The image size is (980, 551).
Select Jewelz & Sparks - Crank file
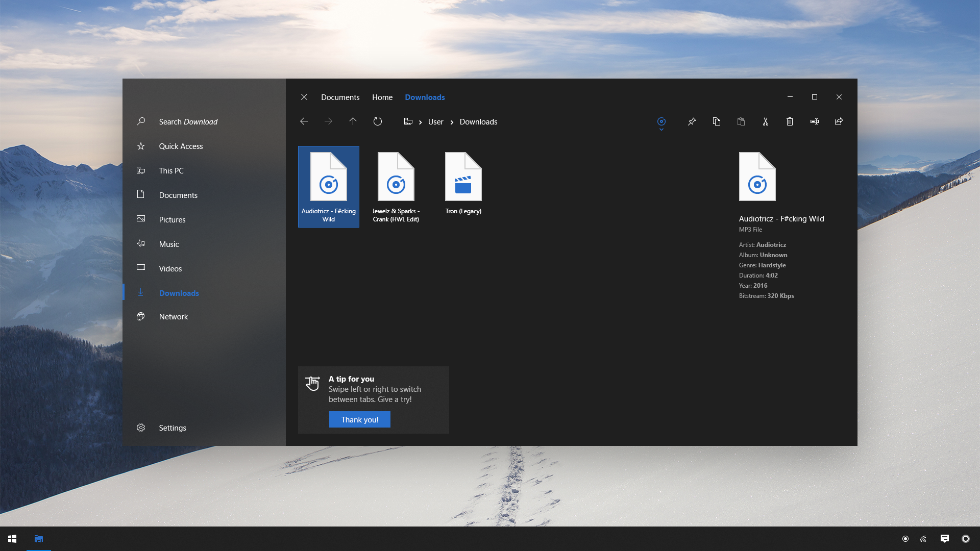pos(396,187)
